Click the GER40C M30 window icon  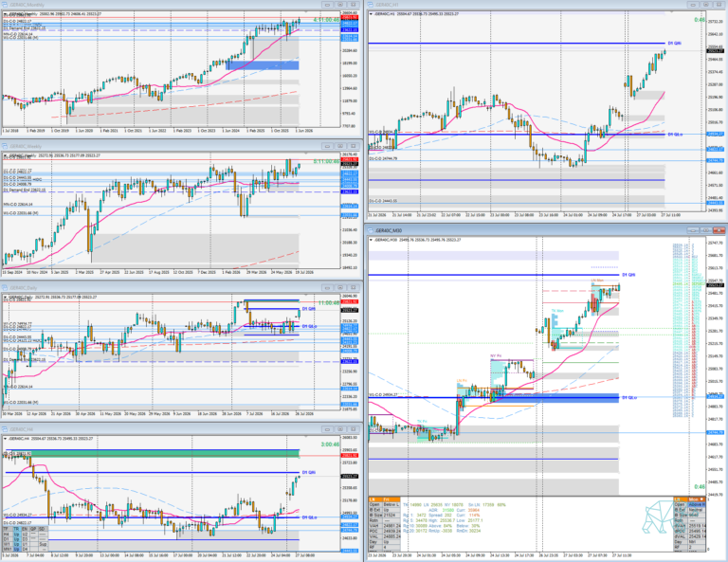[x=371, y=230]
